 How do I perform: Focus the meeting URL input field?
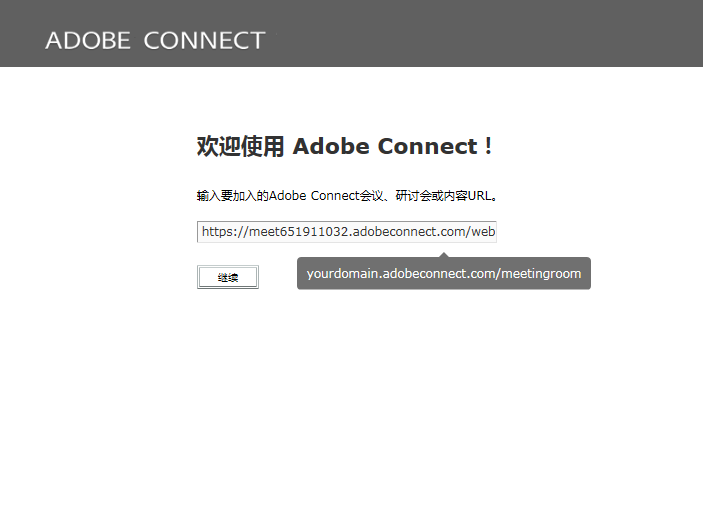pos(346,232)
